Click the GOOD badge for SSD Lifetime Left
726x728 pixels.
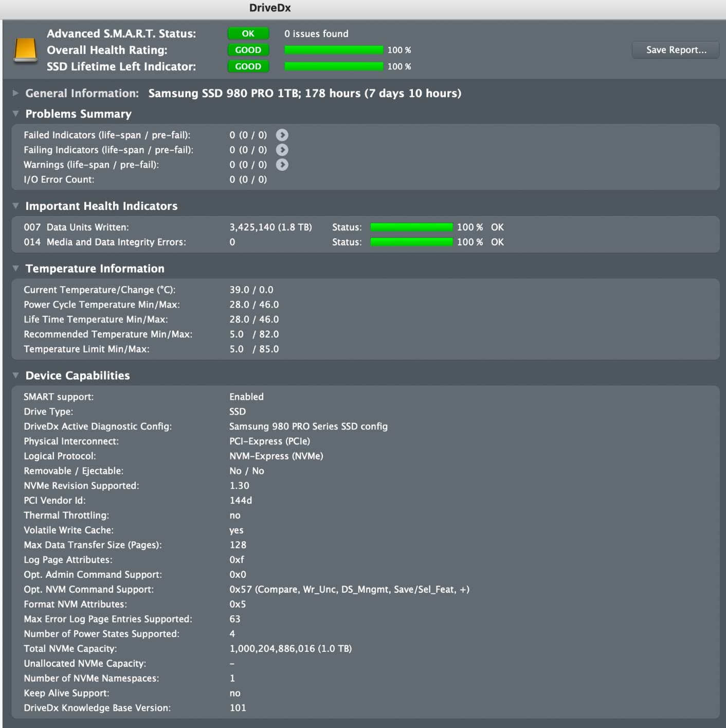(248, 66)
